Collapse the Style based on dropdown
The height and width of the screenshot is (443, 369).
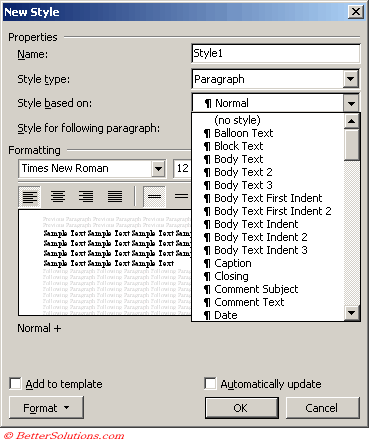pyautogui.click(x=351, y=103)
